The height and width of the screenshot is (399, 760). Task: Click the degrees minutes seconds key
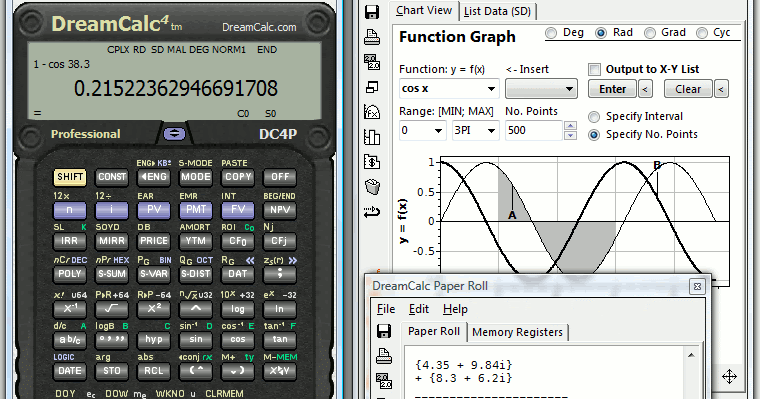[111, 340]
